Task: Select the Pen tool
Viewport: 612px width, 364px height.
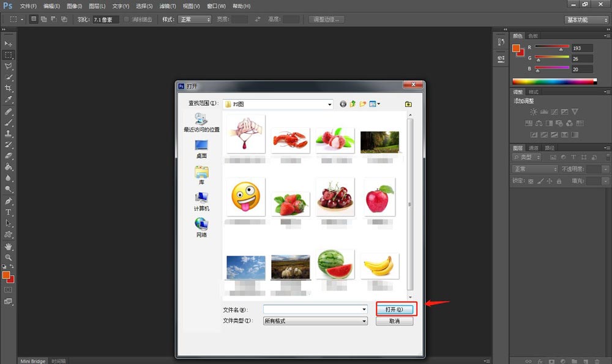Action: pyautogui.click(x=8, y=201)
